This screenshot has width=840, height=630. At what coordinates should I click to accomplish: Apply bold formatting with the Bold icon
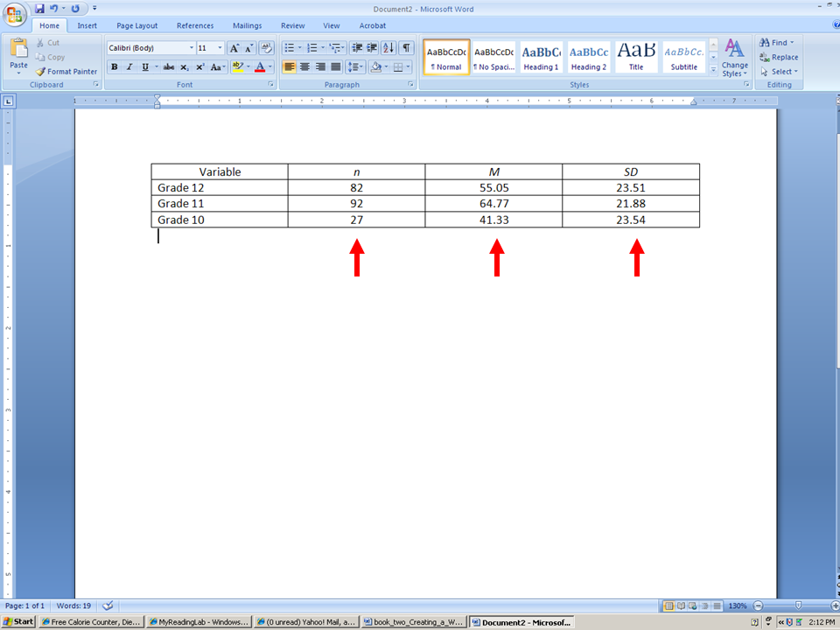coord(115,67)
